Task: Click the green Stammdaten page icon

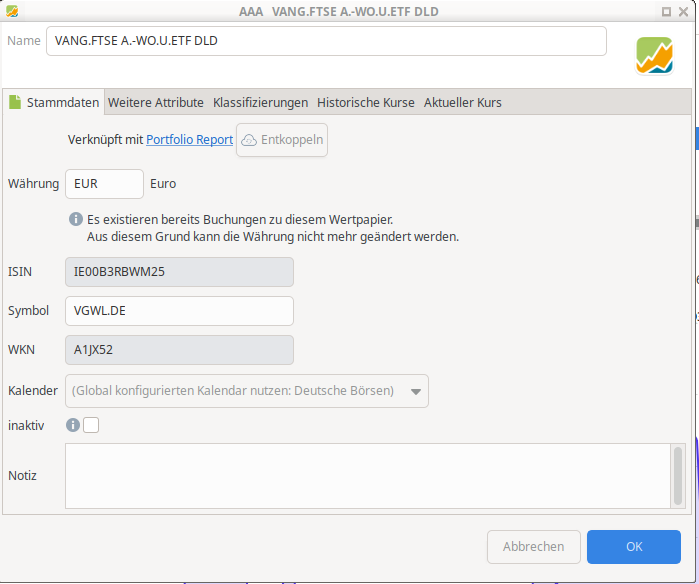Action: pyautogui.click(x=15, y=102)
